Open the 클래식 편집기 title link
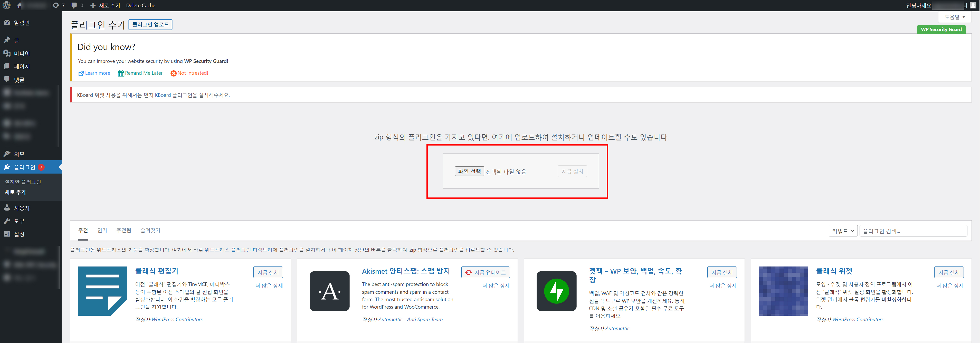The width and height of the screenshot is (980, 343). click(x=157, y=271)
